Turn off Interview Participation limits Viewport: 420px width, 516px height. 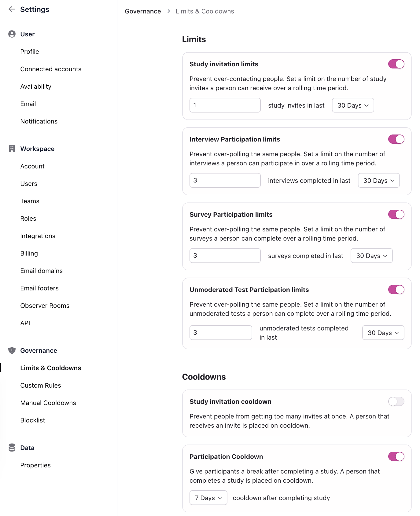[396, 139]
